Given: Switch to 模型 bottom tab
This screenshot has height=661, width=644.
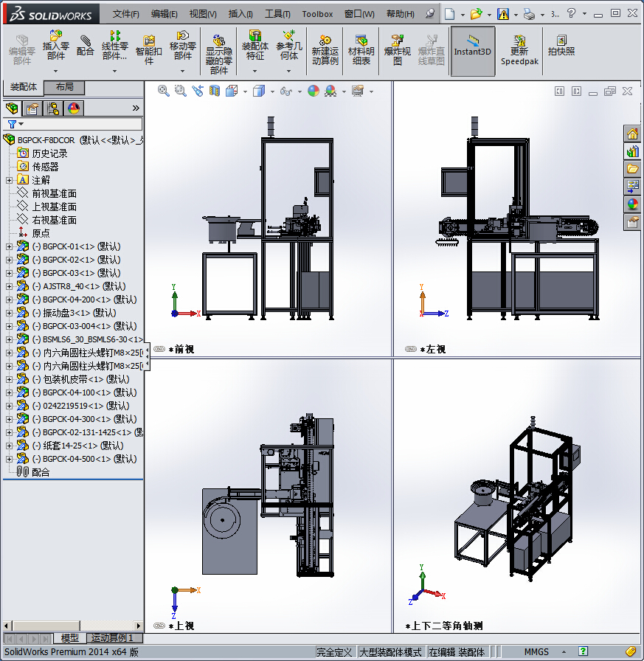Looking at the screenshot, I should pyautogui.click(x=69, y=638).
